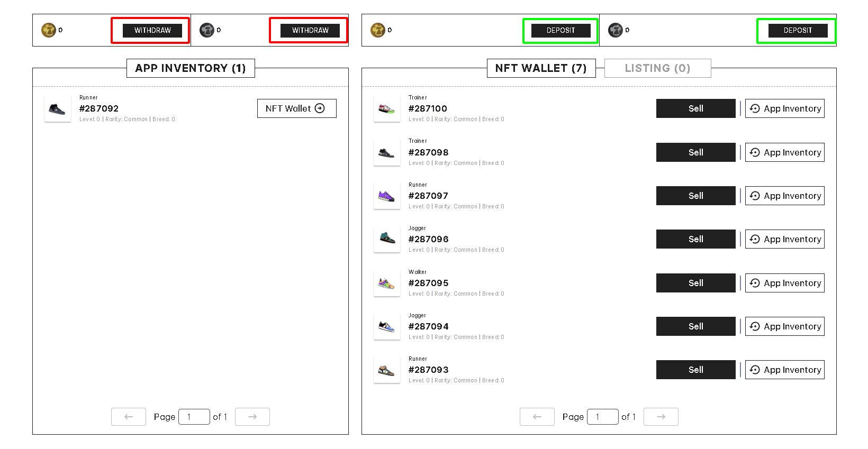Viewport: 868px width, 449px height.
Task: Move sneaker #287092 to NFT Wallet
Action: (x=296, y=108)
